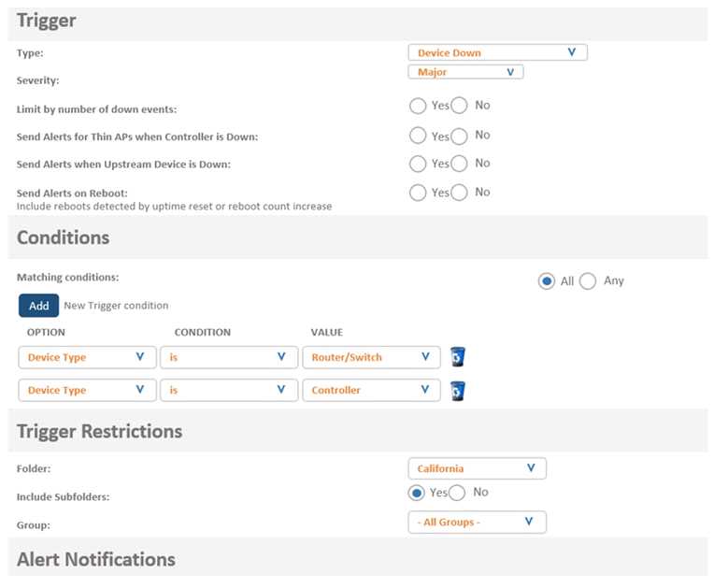The image size is (714, 588).
Task: Select No for Limit by number of down events
Action: pyautogui.click(x=460, y=106)
